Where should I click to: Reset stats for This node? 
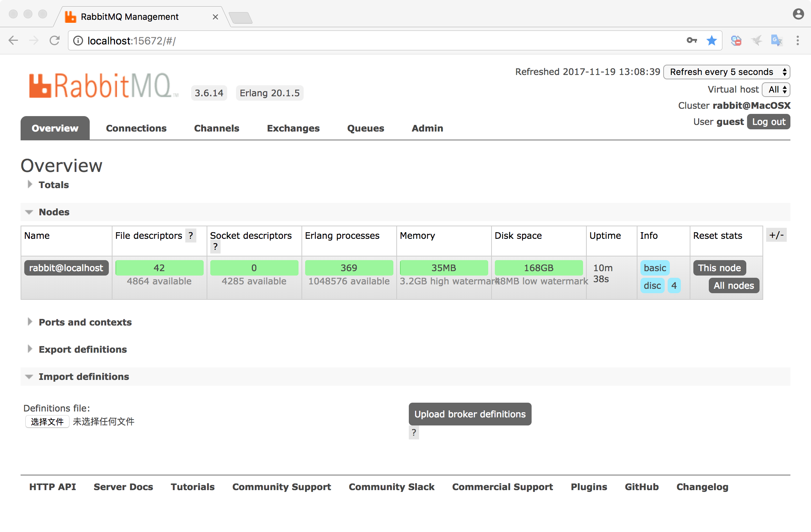tap(719, 268)
